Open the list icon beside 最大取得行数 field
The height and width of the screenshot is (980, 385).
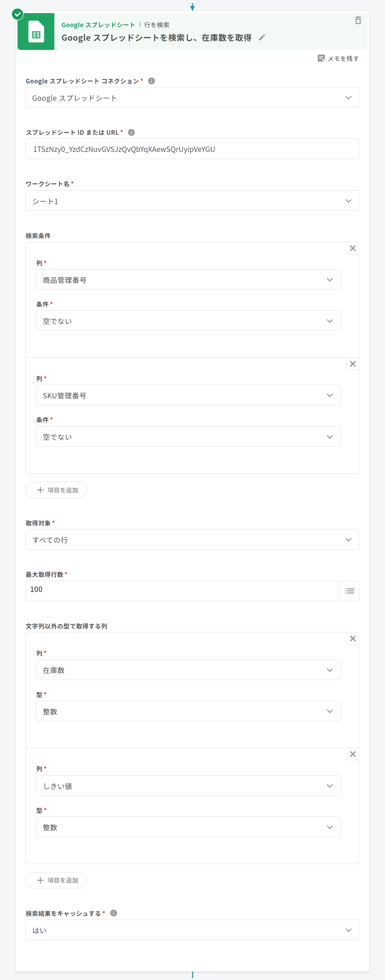pyautogui.click(x=349, y=591)
